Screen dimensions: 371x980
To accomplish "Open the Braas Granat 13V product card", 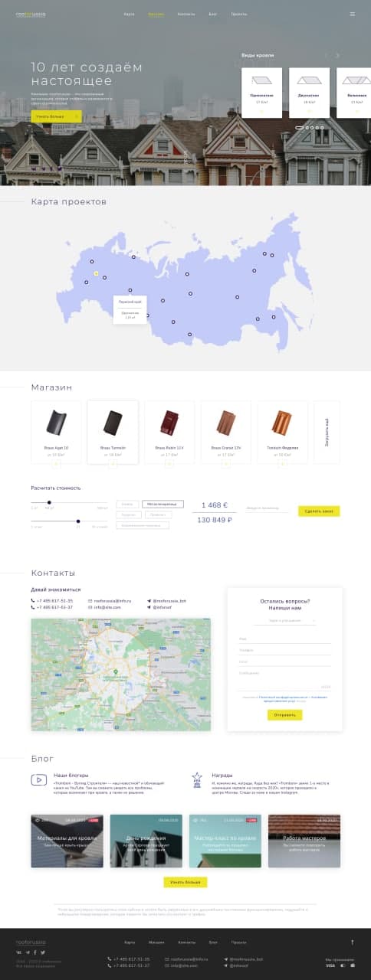I will 225,433.
